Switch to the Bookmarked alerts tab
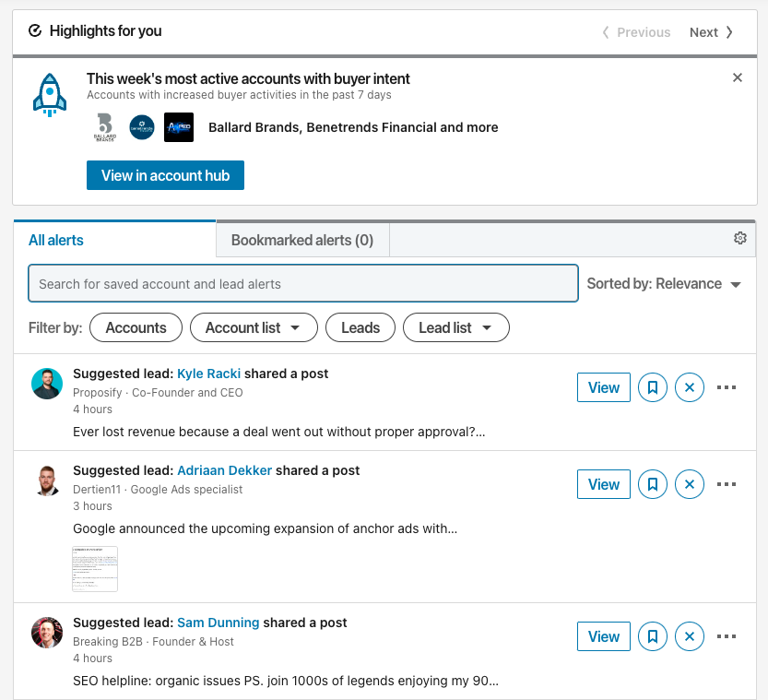 (x=302, y=239)
